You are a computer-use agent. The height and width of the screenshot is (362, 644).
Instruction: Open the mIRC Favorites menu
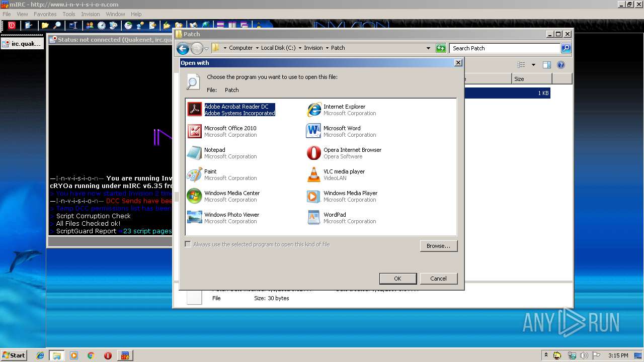45,14
